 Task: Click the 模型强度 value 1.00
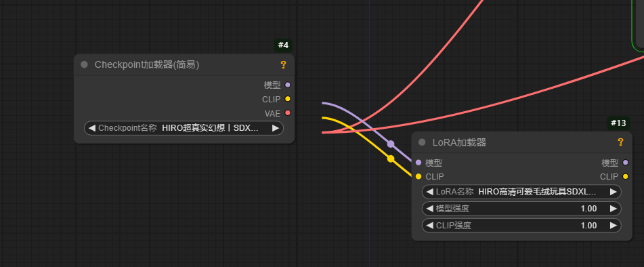(588, 209)
